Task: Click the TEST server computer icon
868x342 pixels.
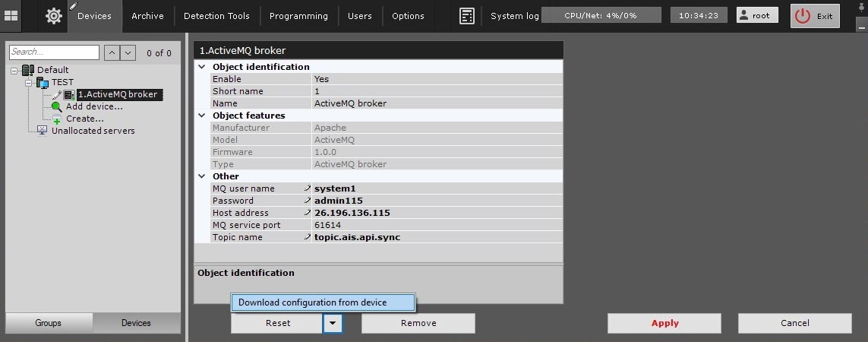Action: (x=43, y=82)
